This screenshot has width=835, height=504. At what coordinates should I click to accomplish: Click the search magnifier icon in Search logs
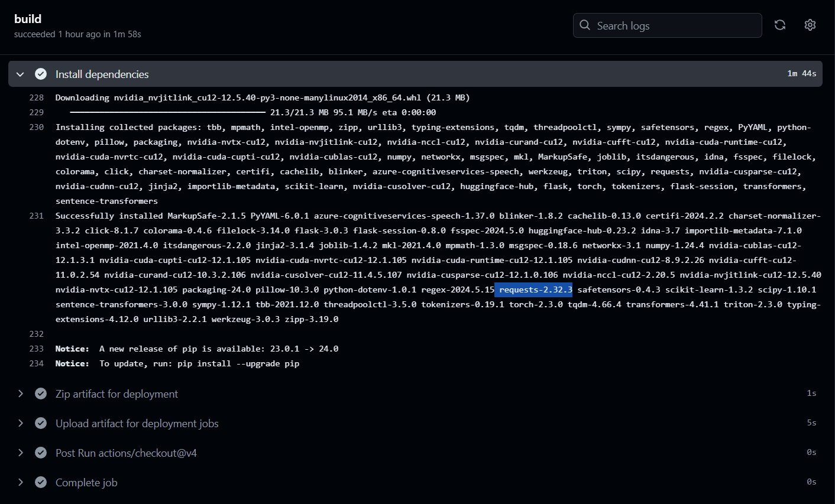click(x=584, y=25)
